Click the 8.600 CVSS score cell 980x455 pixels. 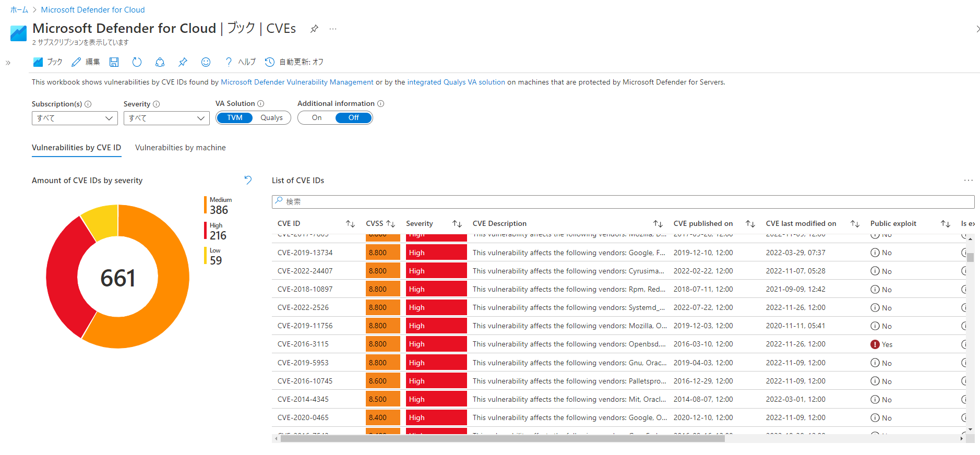pyautogui.click(x=383, y=381)
